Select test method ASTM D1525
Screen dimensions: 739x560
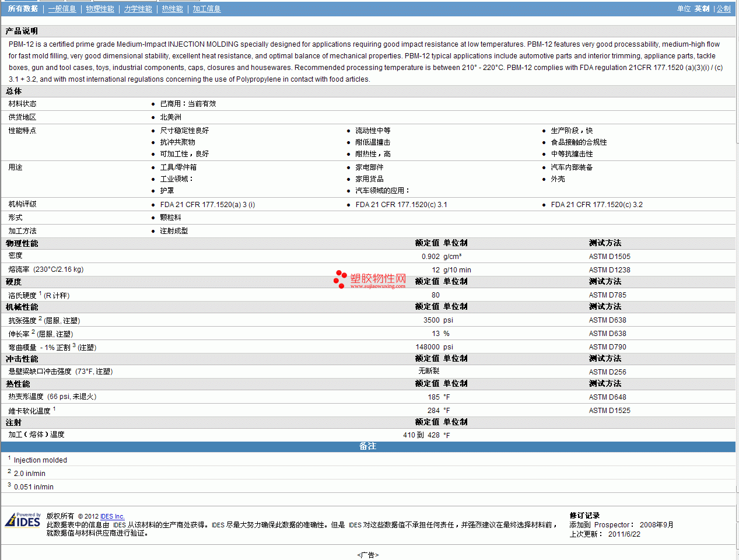tap(610, 411)
